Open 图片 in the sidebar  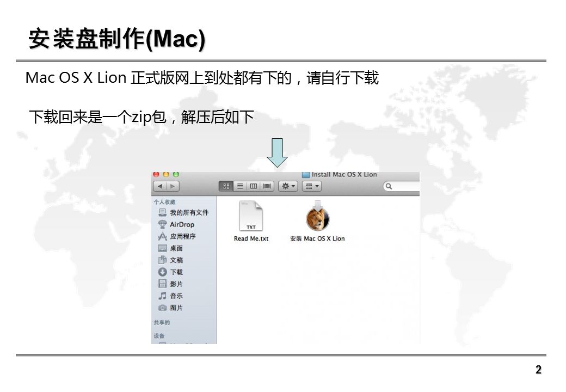(x=170, y=308)
